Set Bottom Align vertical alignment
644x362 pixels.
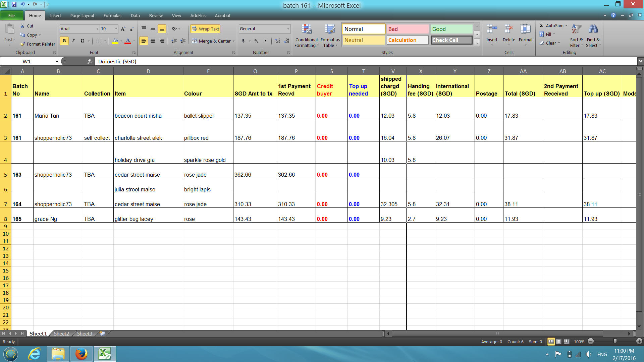162,29
